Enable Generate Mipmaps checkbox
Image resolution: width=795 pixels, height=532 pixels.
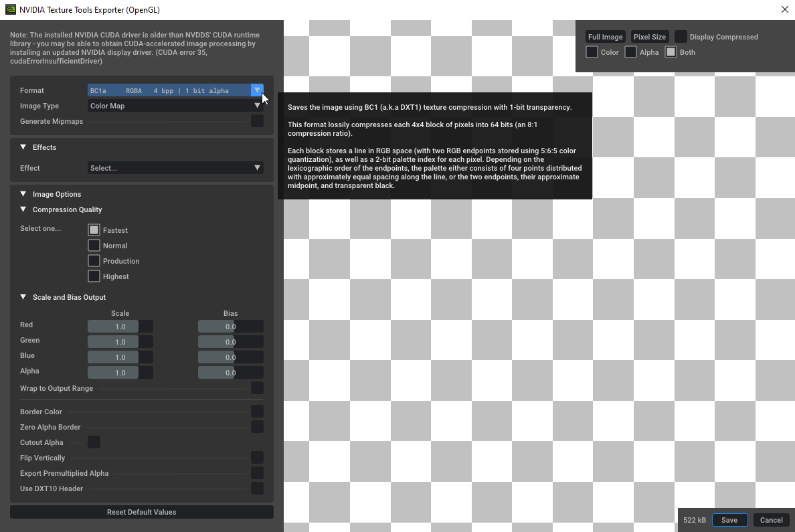(257, 120)
